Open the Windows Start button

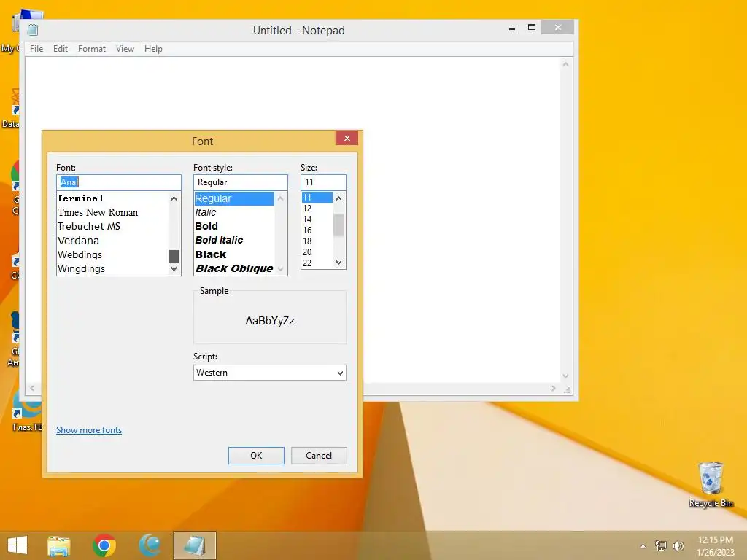[x=18, y=545]
